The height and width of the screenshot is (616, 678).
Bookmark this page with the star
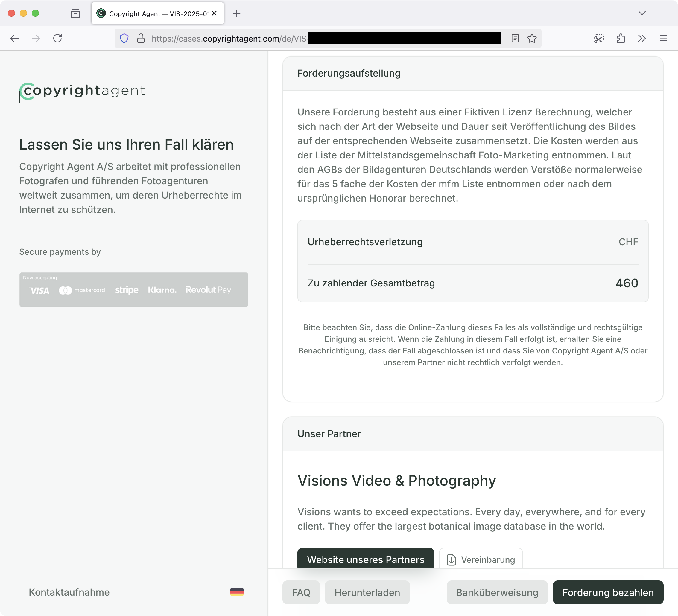[532, 38]
